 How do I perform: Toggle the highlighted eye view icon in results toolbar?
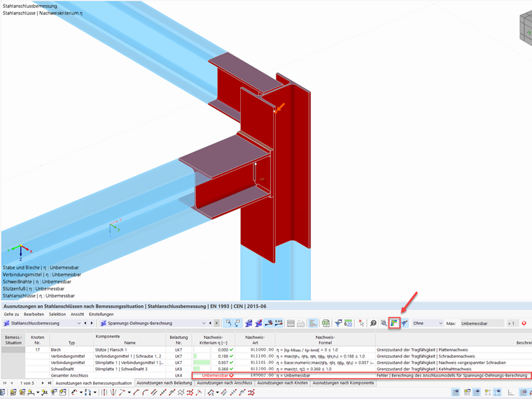pos(269,323)
